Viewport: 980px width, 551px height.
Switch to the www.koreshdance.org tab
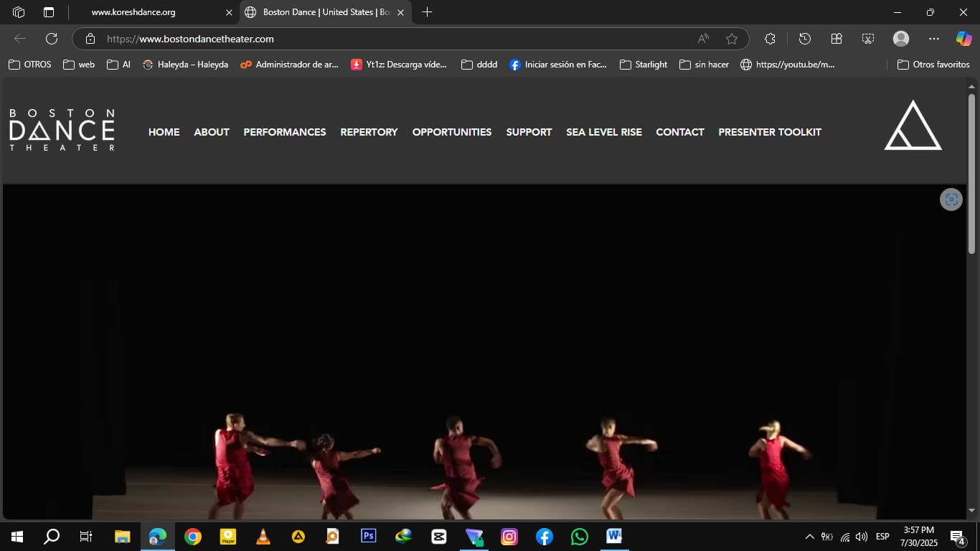tap(133, 12)
